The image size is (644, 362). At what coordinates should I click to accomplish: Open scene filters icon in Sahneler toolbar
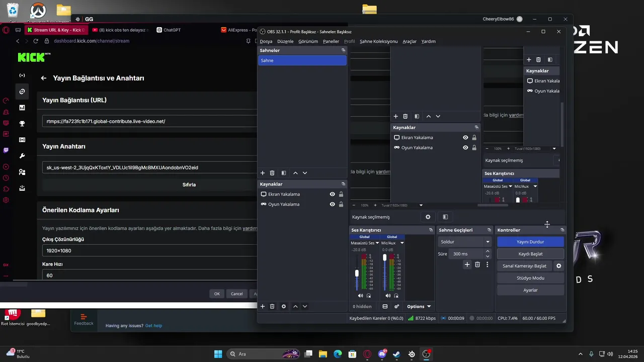284,173
